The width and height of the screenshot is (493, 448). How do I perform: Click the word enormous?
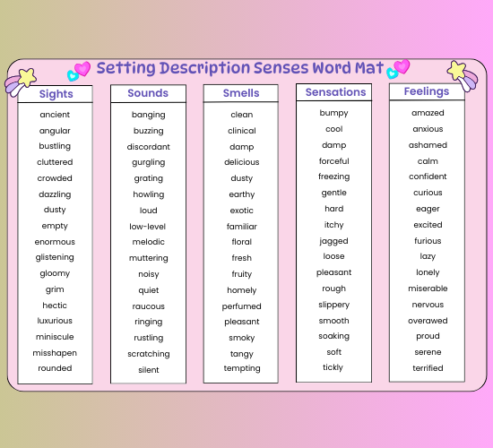(x=55, y=242)
